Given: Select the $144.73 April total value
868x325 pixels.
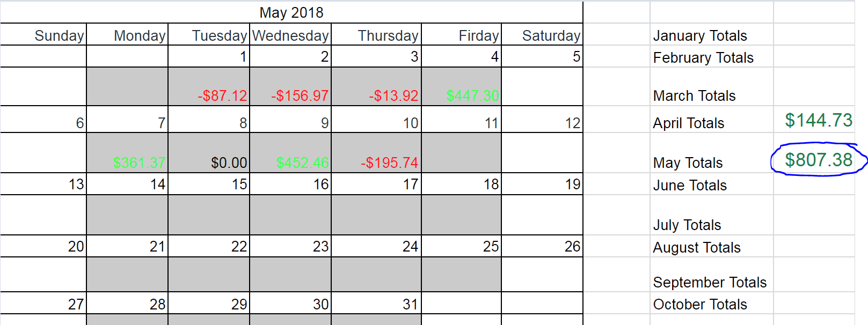Looking at the screenshot, I should [818, 120].
